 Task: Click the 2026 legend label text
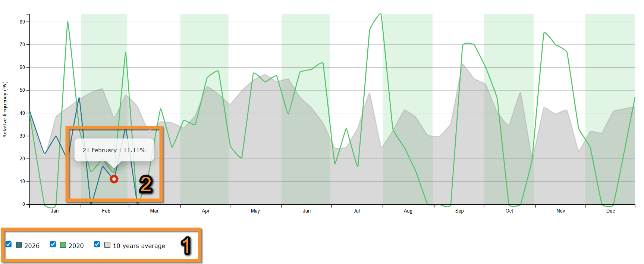[32, 246]
